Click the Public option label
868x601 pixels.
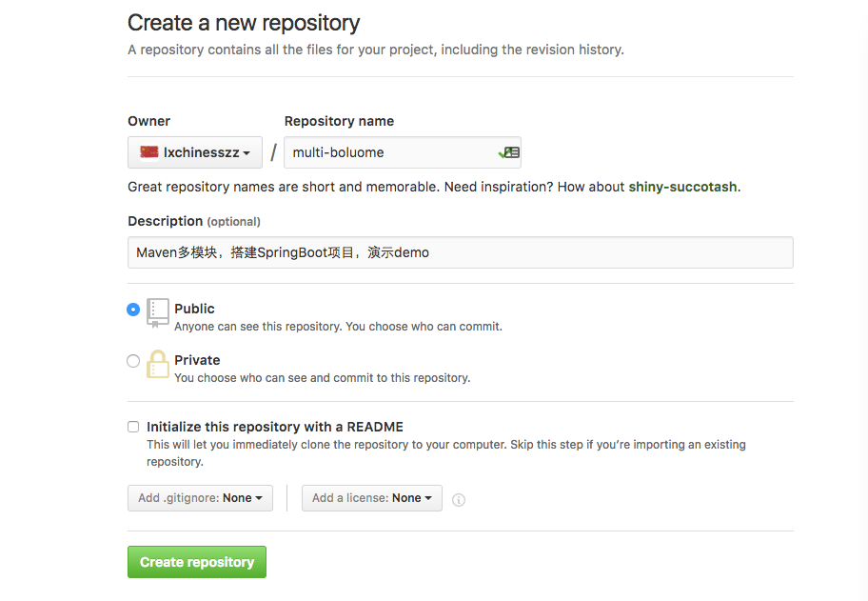tap(194, 309)
